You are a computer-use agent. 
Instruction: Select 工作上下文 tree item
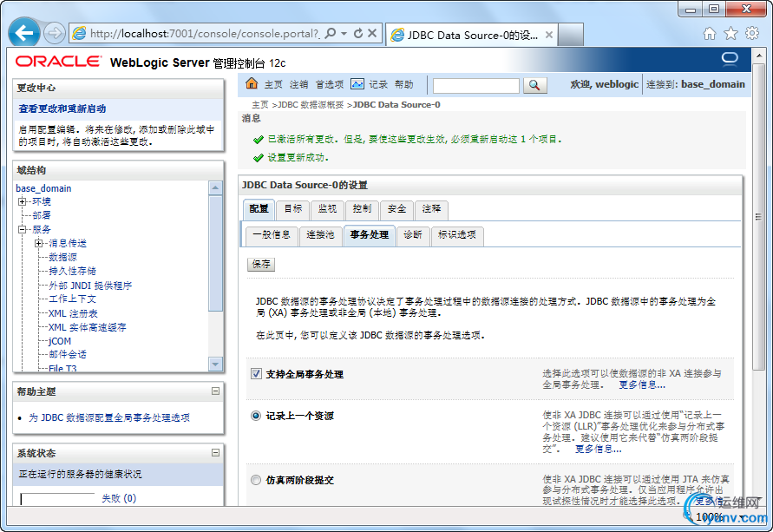click(73, 299)
